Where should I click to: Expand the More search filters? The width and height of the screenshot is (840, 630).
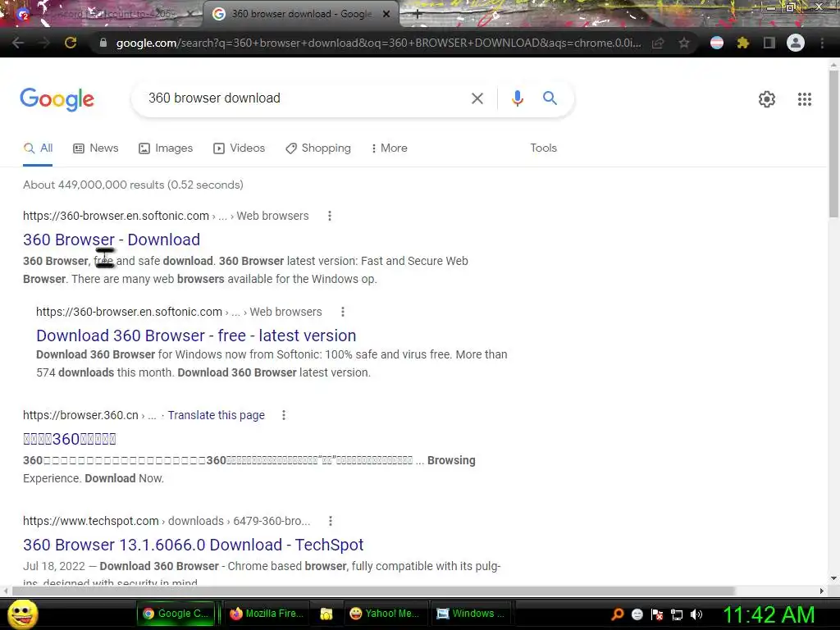click(x=390, y=148)
